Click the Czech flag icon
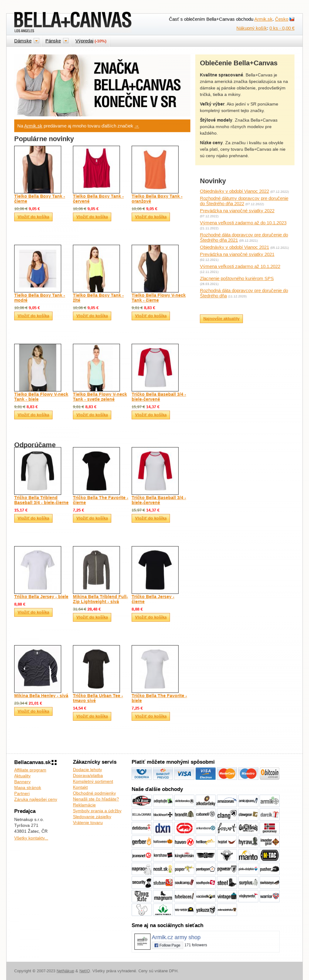 [292, 19]
